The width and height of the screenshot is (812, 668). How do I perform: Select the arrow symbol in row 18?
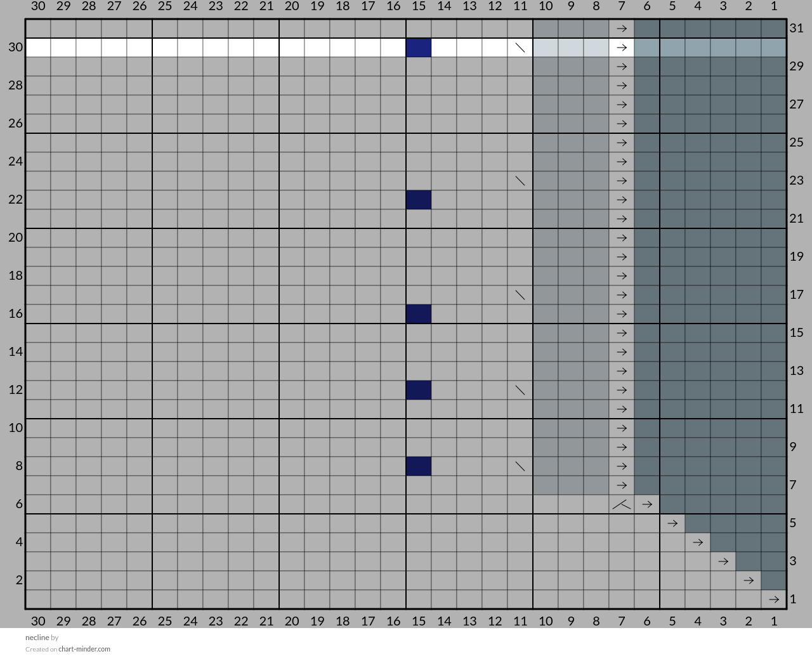pos(622,276)
